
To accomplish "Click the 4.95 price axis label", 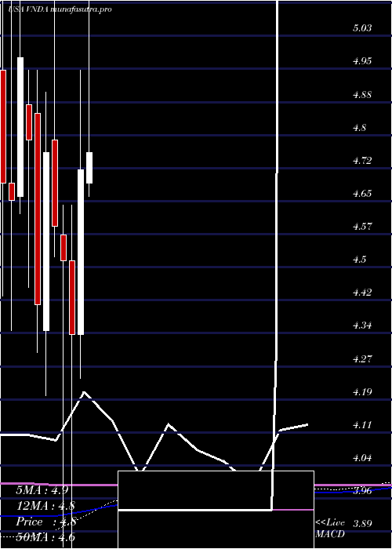I will click(362, 61).
